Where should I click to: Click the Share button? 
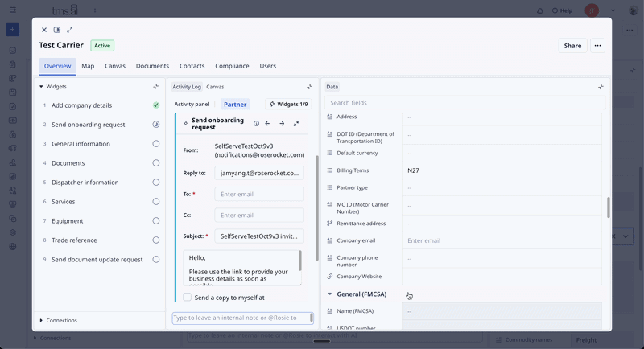(x=572, y=46)
